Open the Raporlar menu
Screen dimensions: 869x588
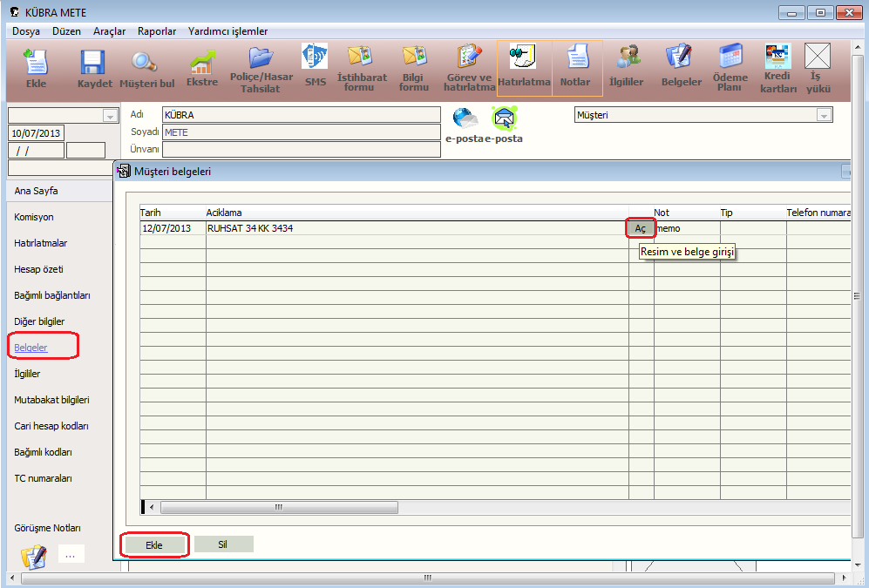tap(157, 31)
